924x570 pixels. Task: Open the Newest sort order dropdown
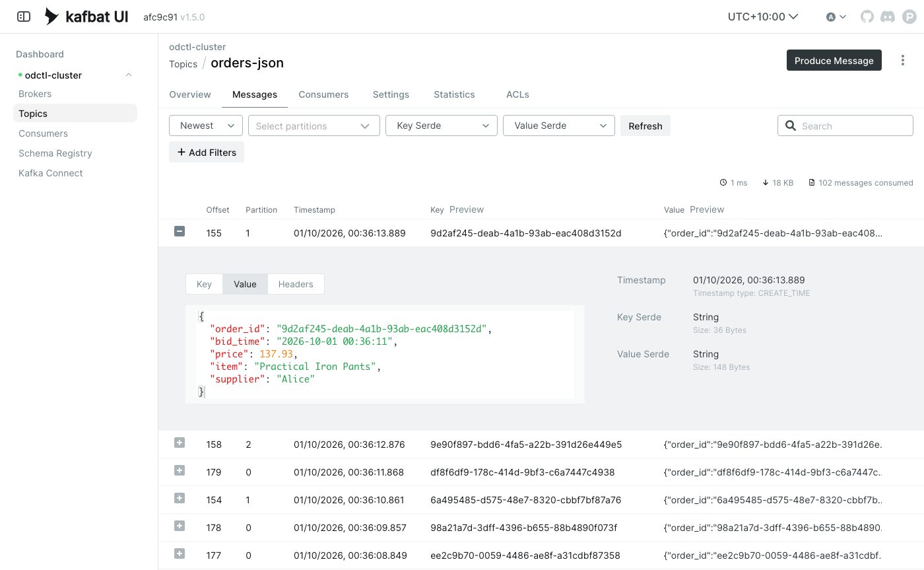[206, 125]
